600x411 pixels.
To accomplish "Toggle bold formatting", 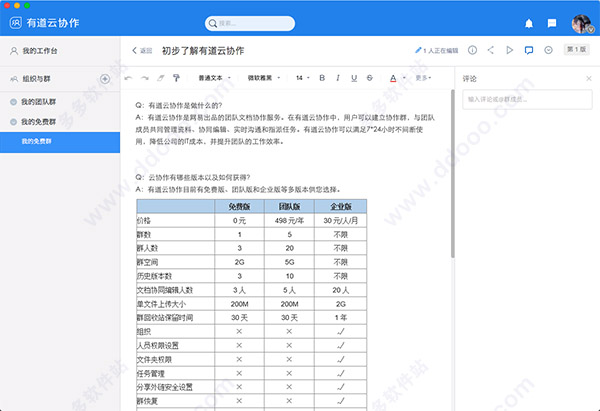I will (x=322, y=78).
